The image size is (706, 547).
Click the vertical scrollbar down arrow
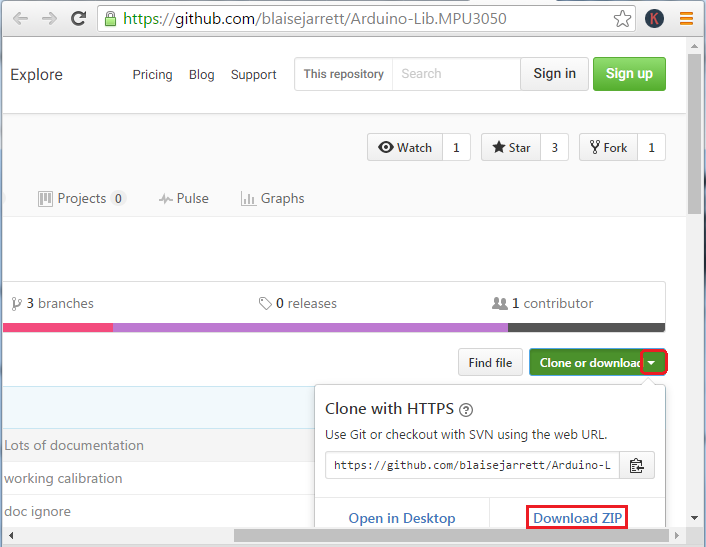click(x=694, y=518)
